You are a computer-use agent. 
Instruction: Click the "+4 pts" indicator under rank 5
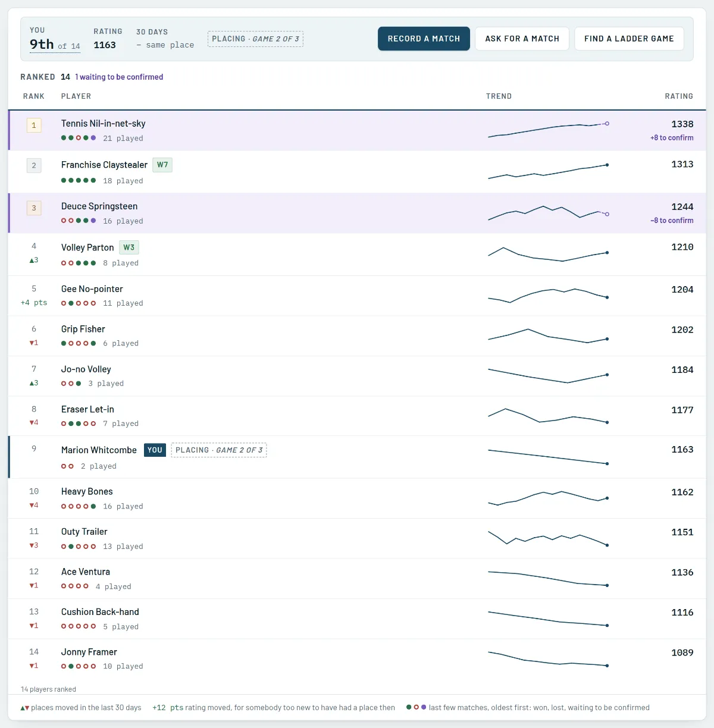34,303
